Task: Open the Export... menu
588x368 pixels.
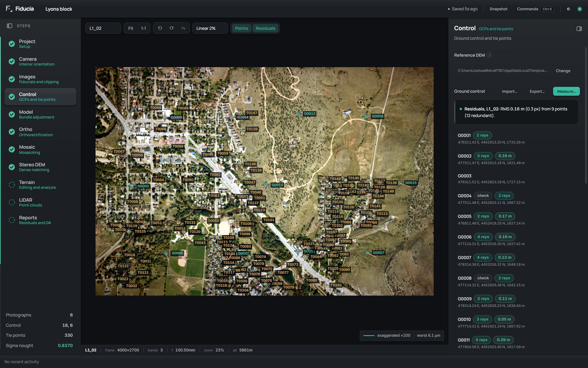Action: point(537,91)
